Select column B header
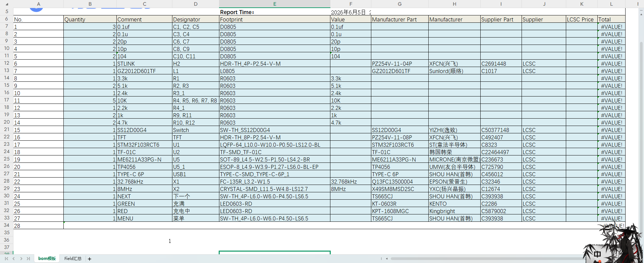This screenshot has width=644, height=263. (90, 4)
